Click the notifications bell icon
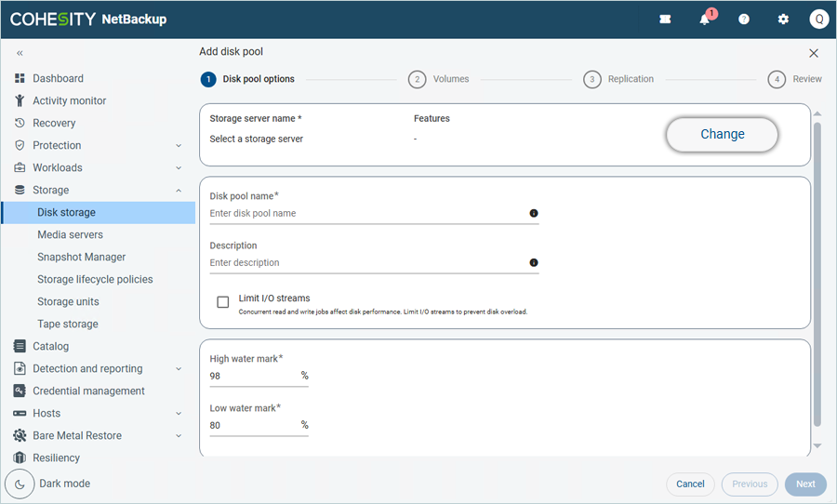Image resolution: width=837 pixels, height=504 pixels. click(705, 20)
